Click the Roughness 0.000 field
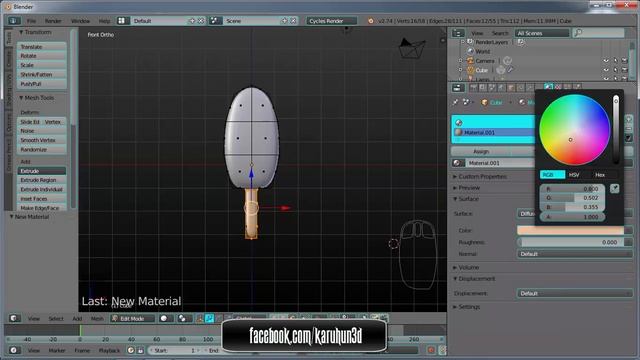Screen dimensions: 640x360 (x=571, y=242)
